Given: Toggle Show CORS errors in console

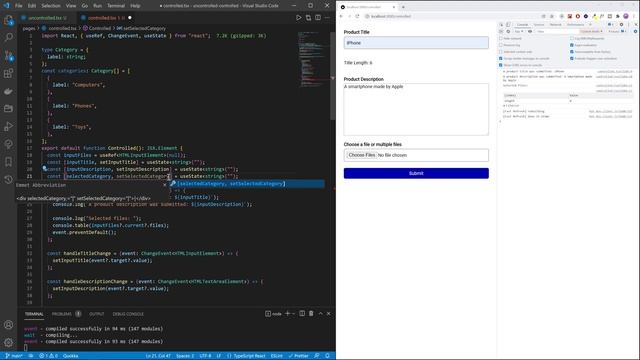Looking at the screenshot, I should click(501, 65).
